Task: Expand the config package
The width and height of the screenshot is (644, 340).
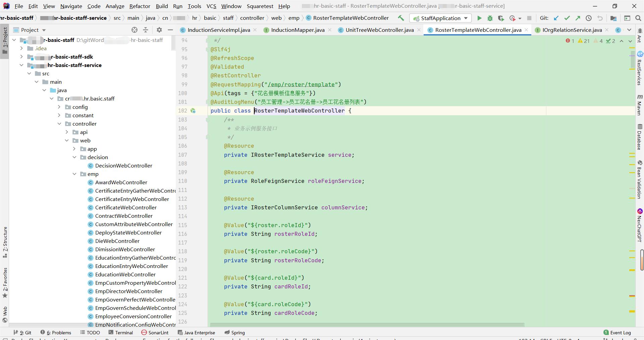Action: 59,107
